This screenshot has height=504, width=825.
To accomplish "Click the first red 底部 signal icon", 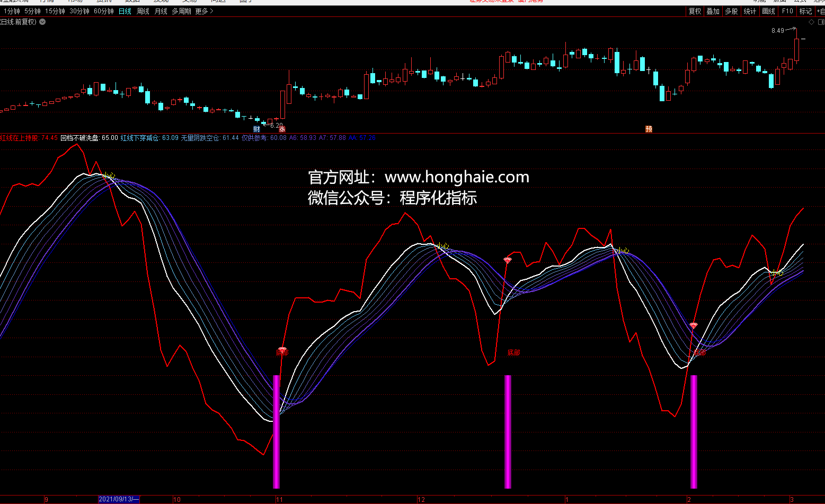I will (282, 350).
